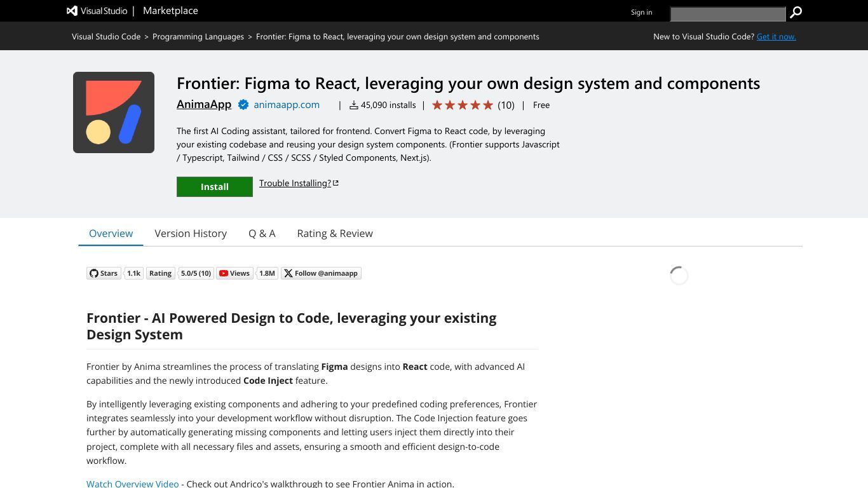The height and width of the screenshot is (488, 868).
Task: Click the loading spinner in sidebar
Action: (679, 275)
